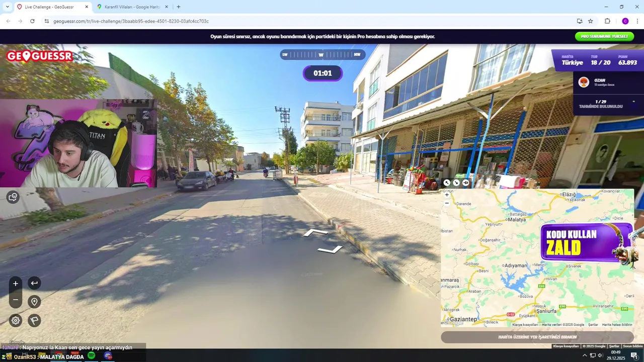Place a guess near Malatya on map
The image size is (644, 362).
pos(517,220)
